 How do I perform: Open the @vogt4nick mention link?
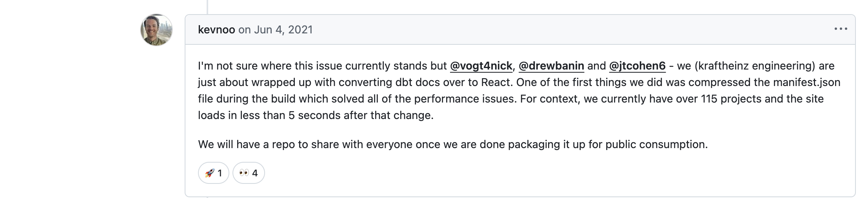[x=481, y=66]
